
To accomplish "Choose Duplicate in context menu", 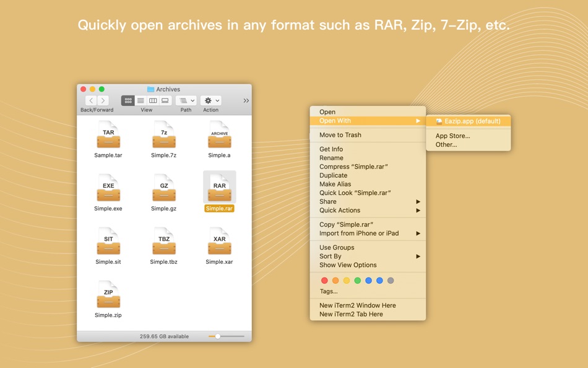I will tap(368, 175).
